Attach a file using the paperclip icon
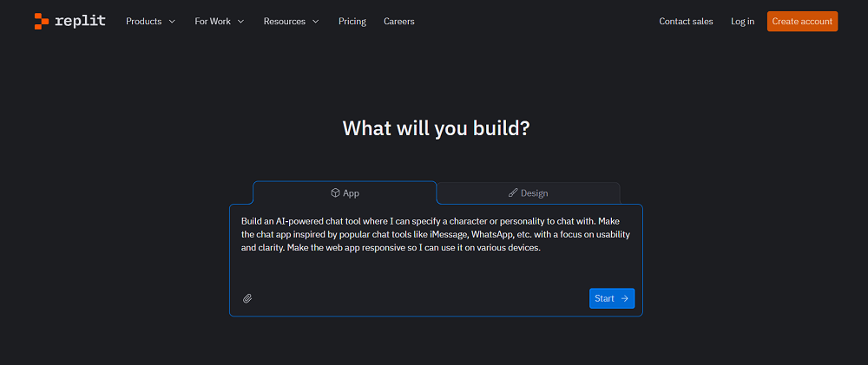Viewport: 868px width, 365px height. pyautogui.click(x=247, y=298)
